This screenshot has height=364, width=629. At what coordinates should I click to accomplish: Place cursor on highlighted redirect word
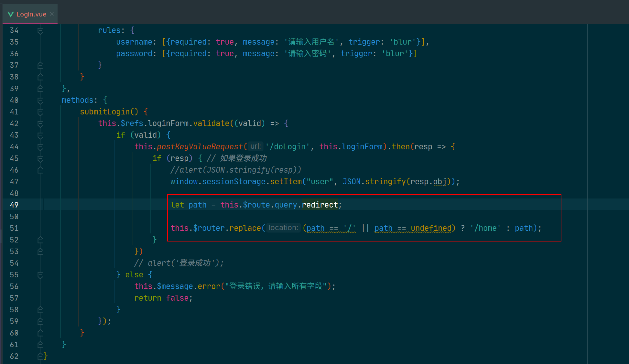tap(320, 205)
